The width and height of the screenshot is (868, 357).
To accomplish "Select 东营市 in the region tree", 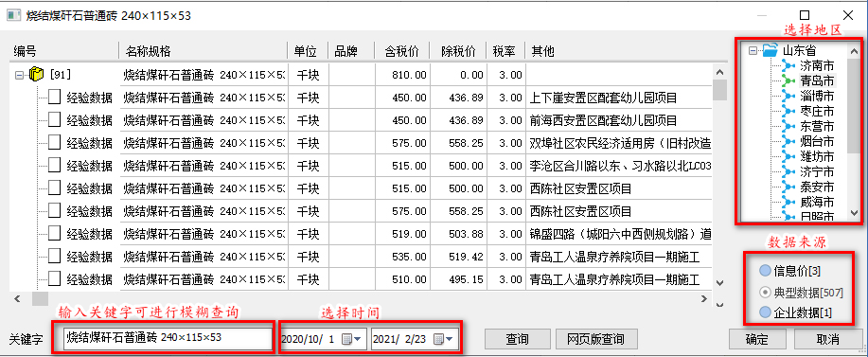I will (817, 126).
